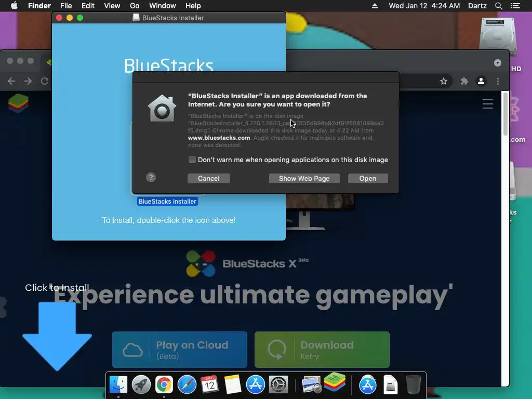Open Calendar in the Dock

[x=209, y=384]
